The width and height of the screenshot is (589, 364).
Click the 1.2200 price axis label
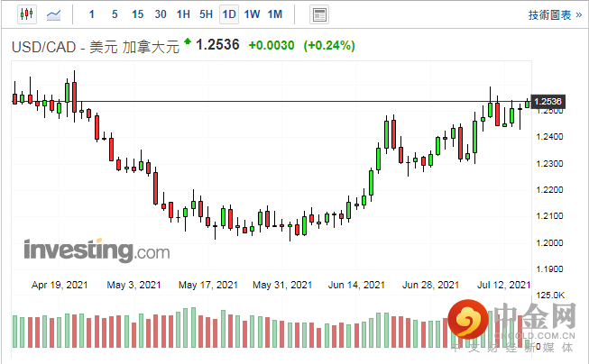pyautogui.click(x=549, y=190)
